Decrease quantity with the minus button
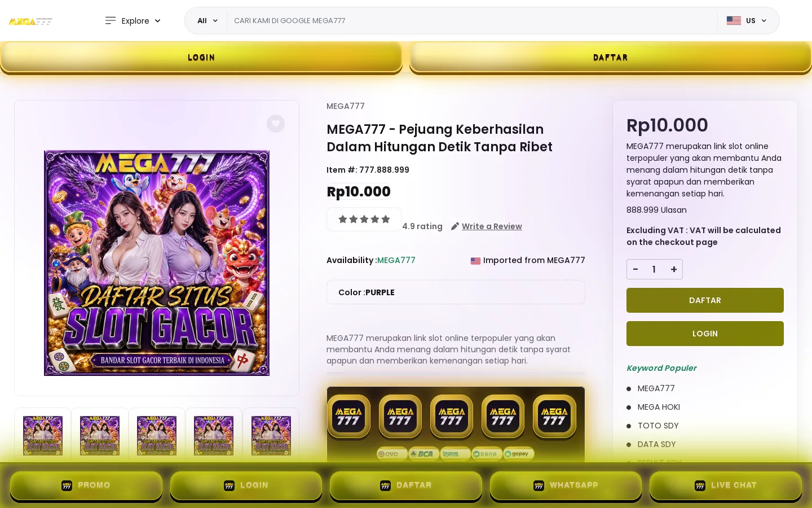Image resolution: width=812 pixels, height=508 pixels. [x=636, y=269]
